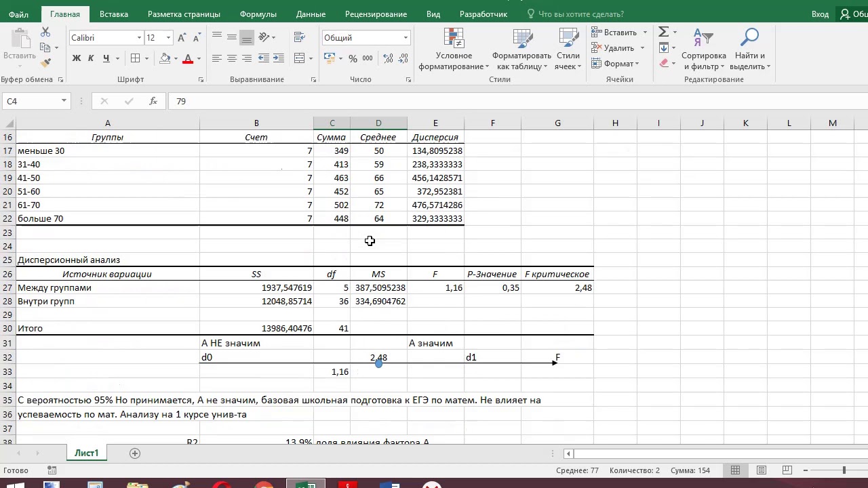Viewport: 868px width, 488px height.
Task: Open Условное форматирование menu
Action: 454,49
